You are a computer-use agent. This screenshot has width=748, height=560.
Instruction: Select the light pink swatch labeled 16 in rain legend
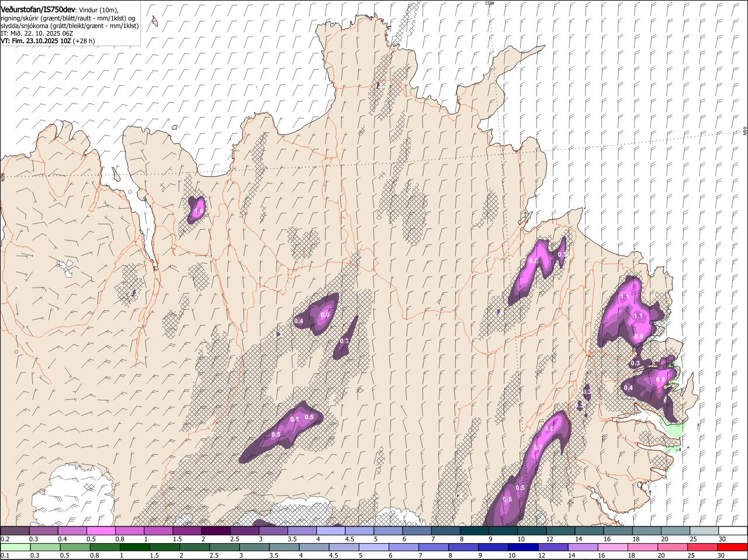pyautogui.click(x=613, y=548)
